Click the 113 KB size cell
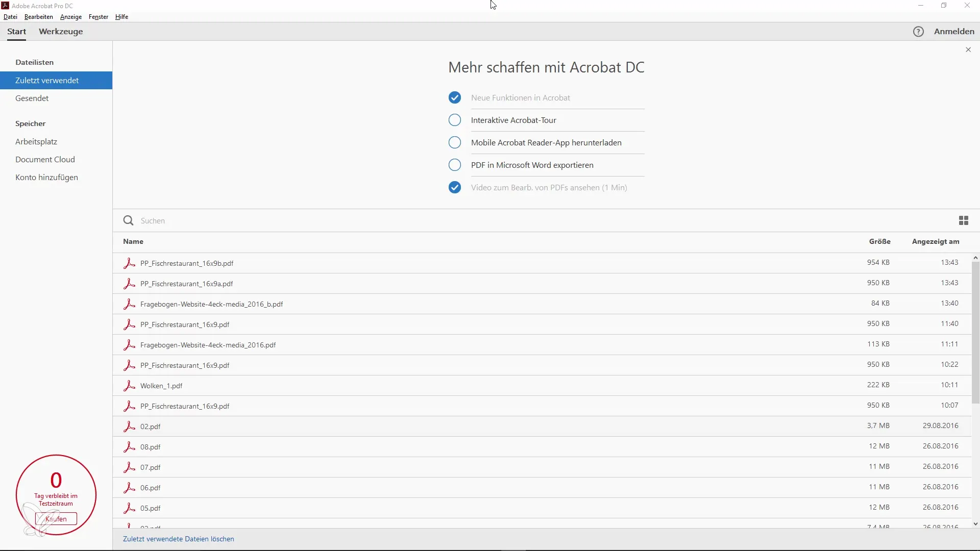The image size is (980, 551). [878, 344]
